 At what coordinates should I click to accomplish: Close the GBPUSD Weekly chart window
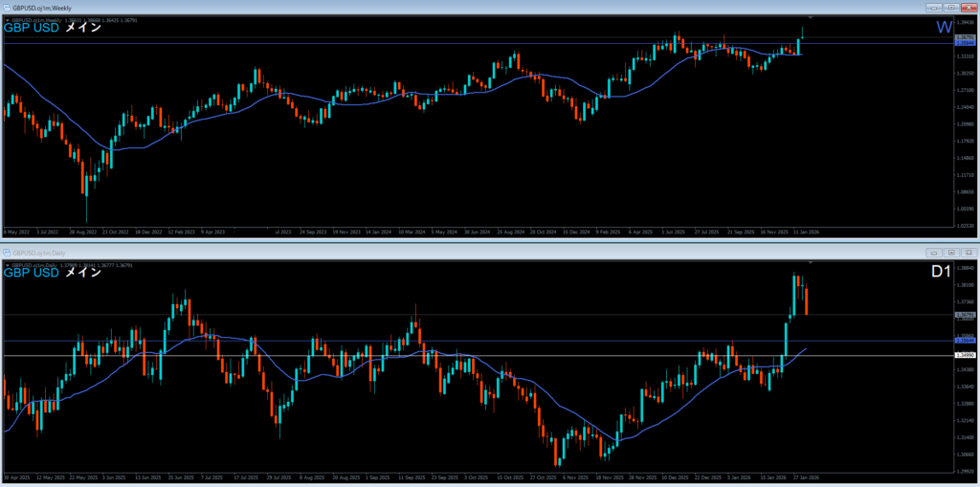click(x=968, y=6)
